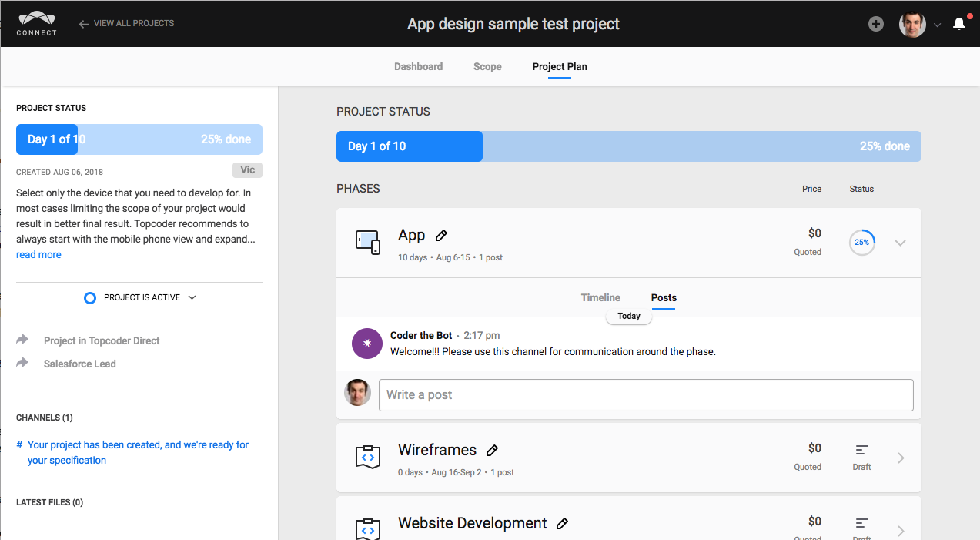980x540 pixels.
Task: Expand the Wireframes phase
Action: (901, 458)
